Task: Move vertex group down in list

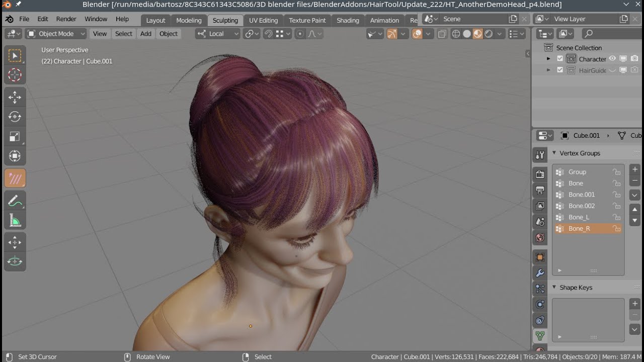Action: (635, 220)
